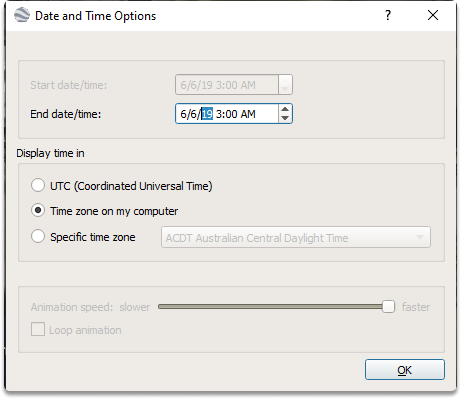Increase End date/time with up arrow

(285, 109)
